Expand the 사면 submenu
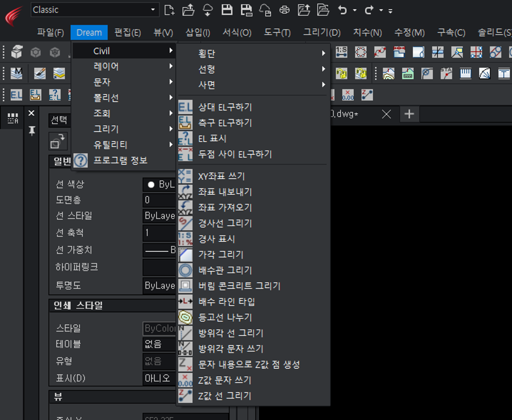This screenshot has width=512, height=420. point(253,85)
